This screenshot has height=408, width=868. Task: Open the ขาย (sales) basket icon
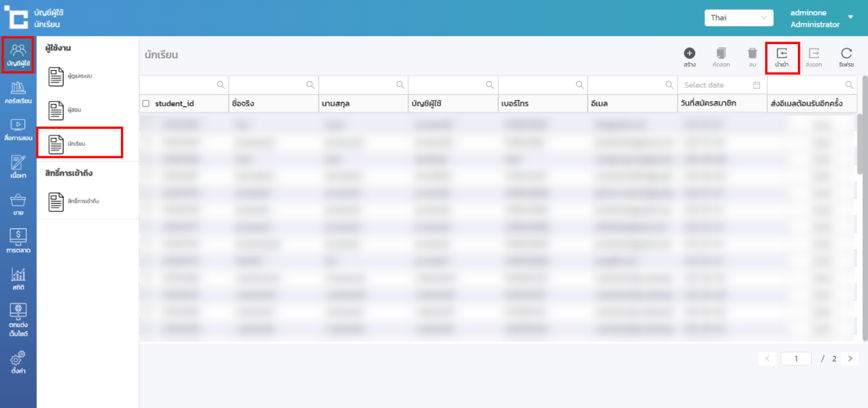tap(18, 204)
